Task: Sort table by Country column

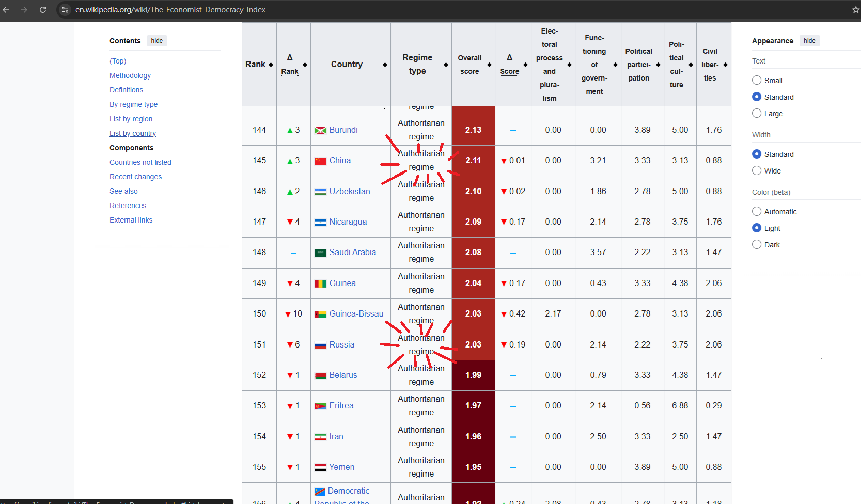Action: click(x=385, y=65)
